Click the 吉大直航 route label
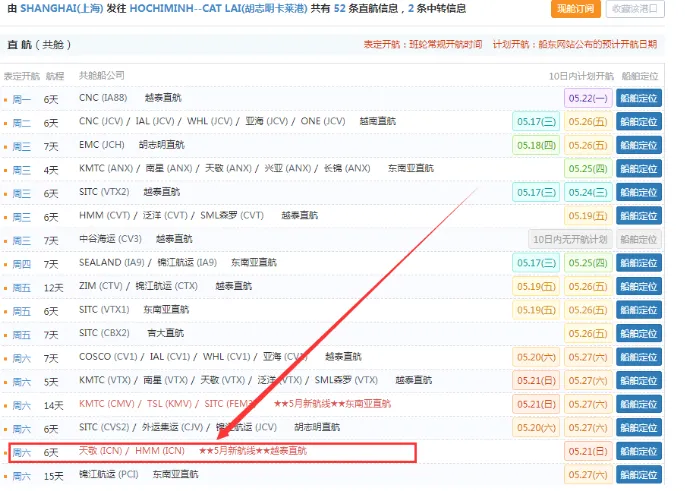 click(x=166, y=334)
